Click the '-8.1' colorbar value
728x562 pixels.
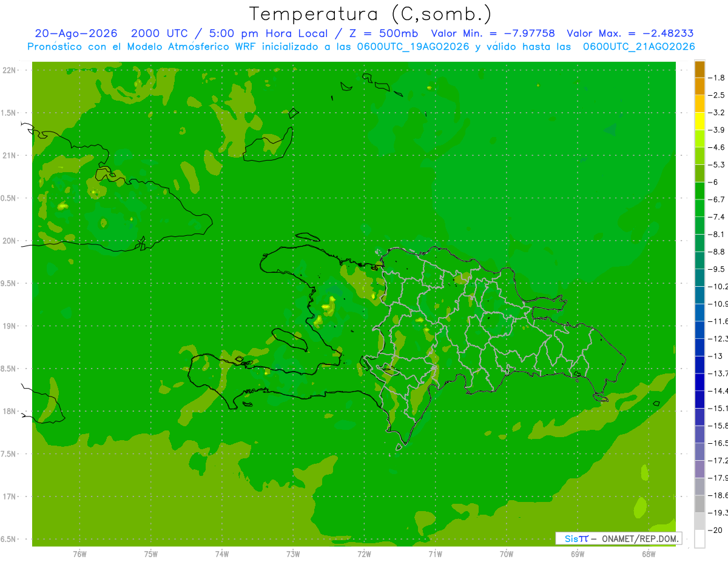(716, 234)
